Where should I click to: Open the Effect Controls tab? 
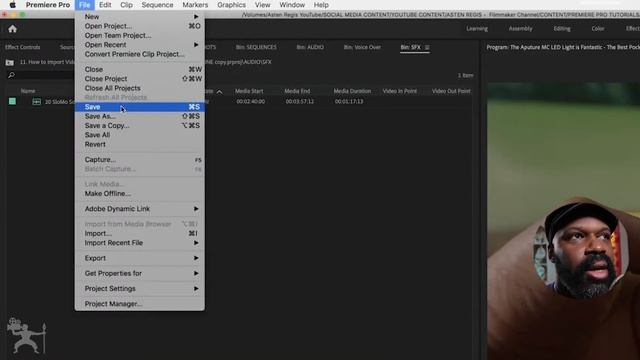22,47
